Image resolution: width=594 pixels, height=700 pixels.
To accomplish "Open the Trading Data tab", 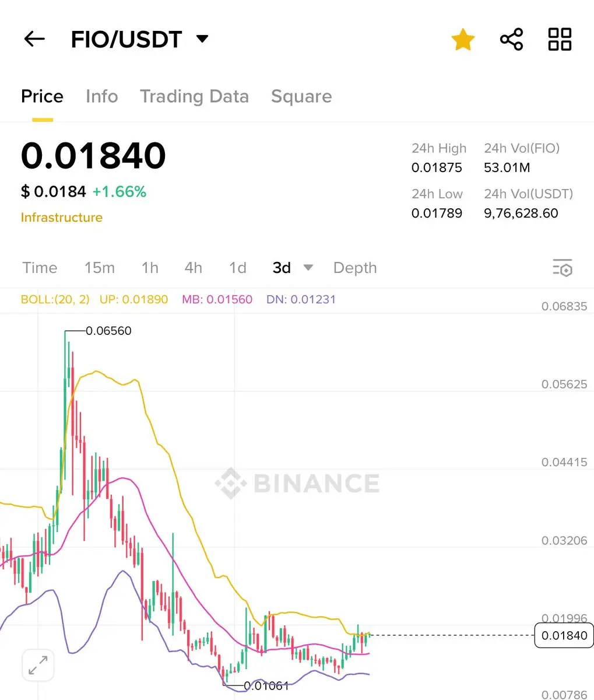I will pos(194,96).
